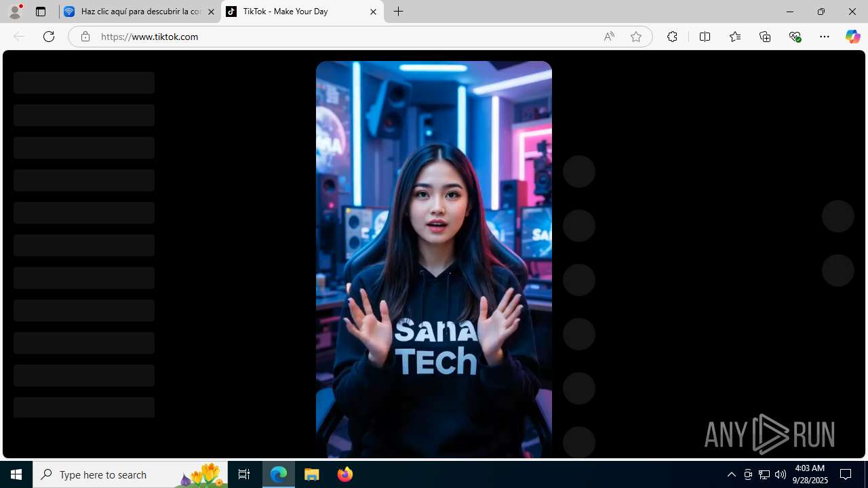Open Browser essentials
The width and height of the screenshot is (868, 488).
795,37
